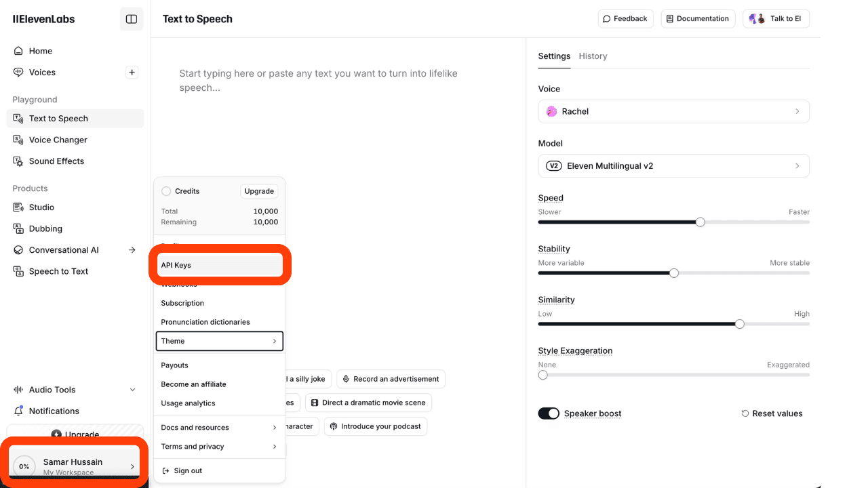Click the Talk to El button
The image size is (868, 488).
click(x=776, y=19)
